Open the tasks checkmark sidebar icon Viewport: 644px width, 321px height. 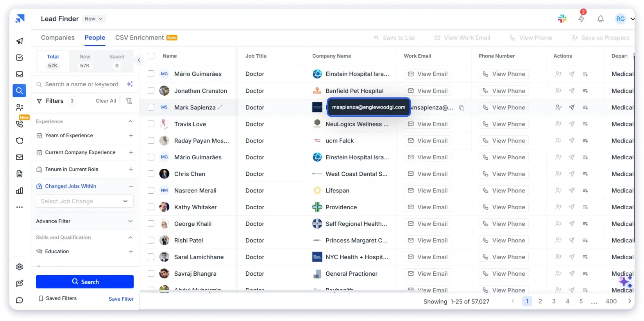[20, 58]
